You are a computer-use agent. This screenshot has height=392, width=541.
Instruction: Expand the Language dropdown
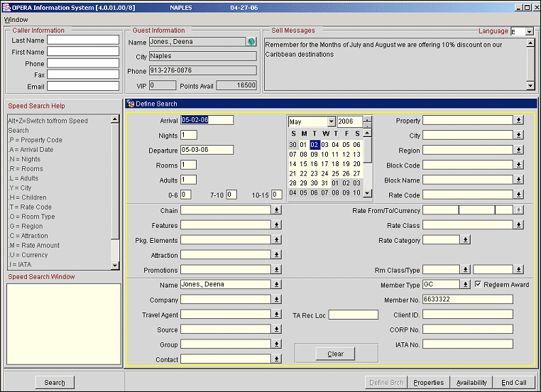coord(529,32)
